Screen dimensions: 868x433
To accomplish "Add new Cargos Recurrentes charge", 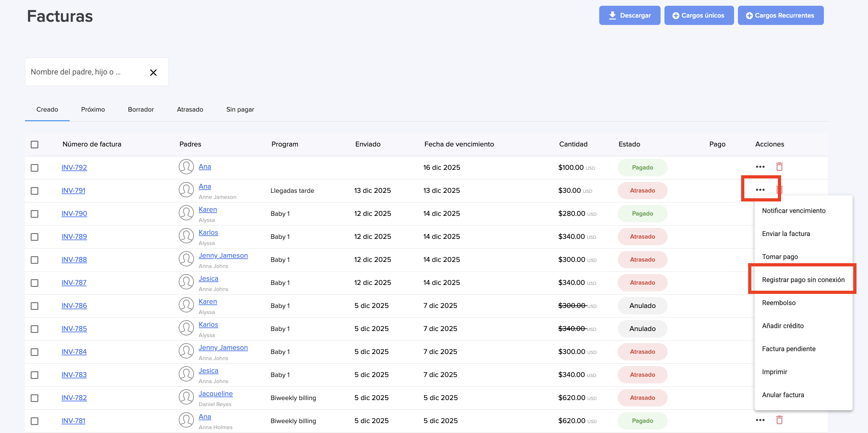I will click(x=780, y=16).
